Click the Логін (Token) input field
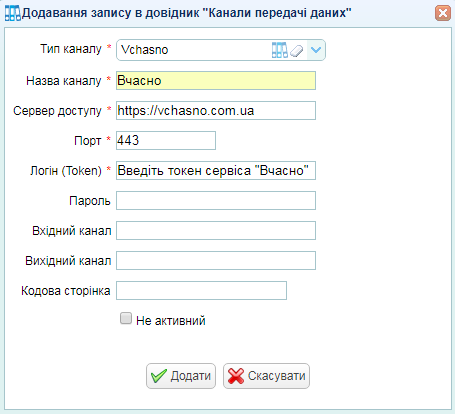The image size is (455, 414). pyautogui.click(x=216, y=170)
